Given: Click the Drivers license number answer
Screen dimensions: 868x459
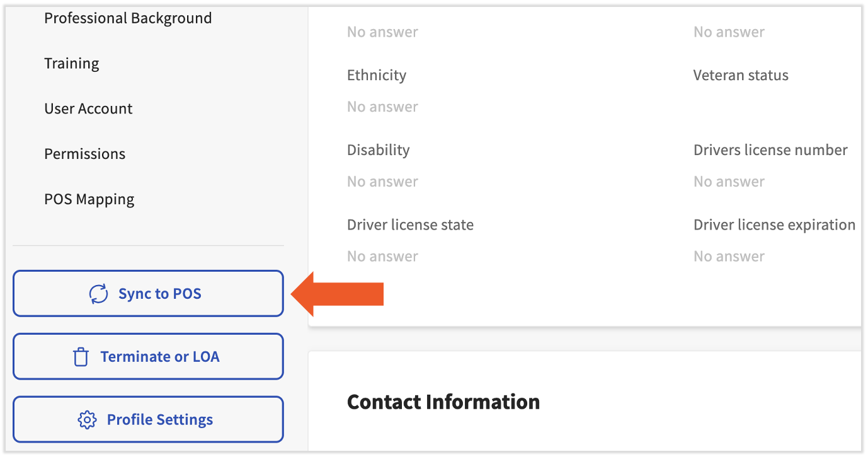Looking at the screenshot, I should (x=729, y=182).
